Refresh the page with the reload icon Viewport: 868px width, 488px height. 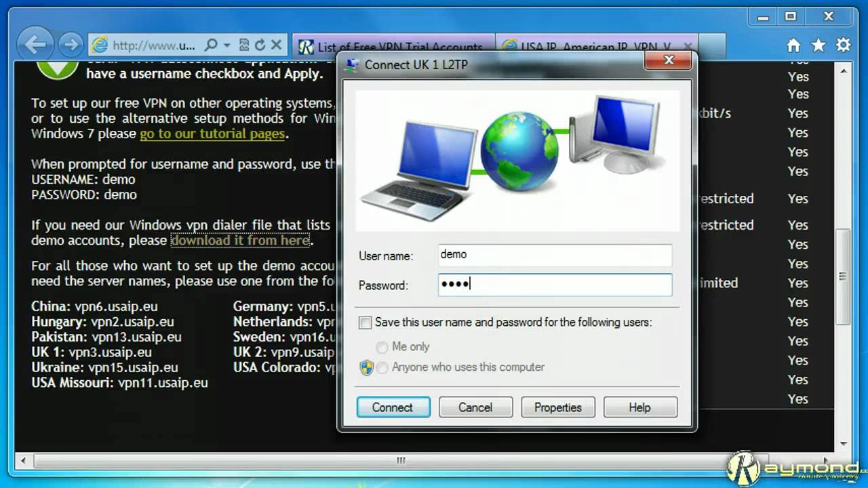(x=260, y=45)
